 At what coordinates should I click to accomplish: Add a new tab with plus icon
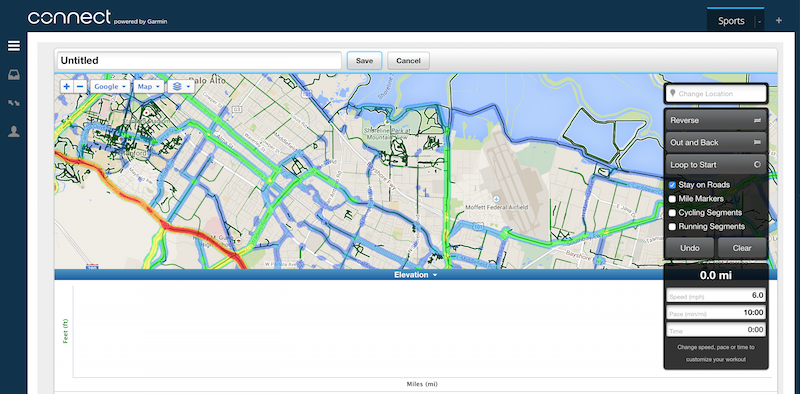(779, 21)
